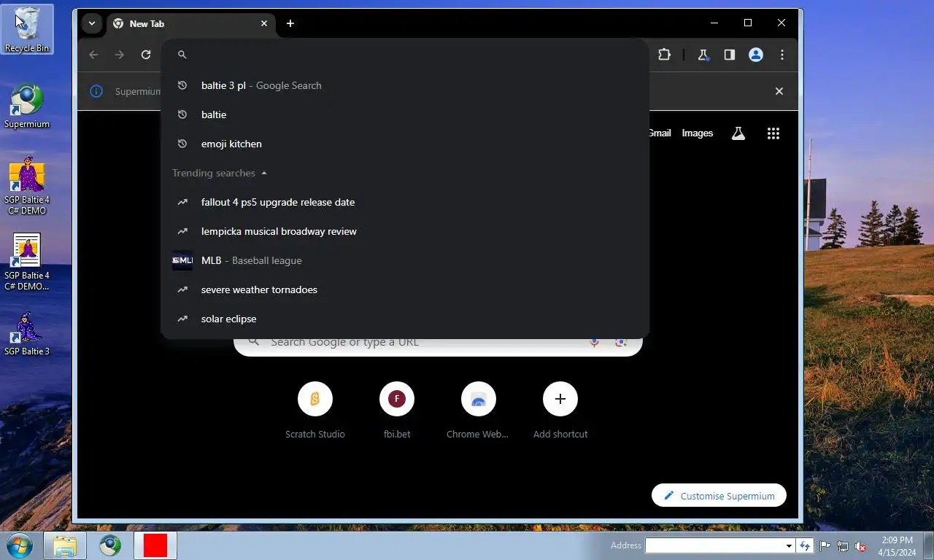Open the tab search dropdown arrow

(92, 23)
